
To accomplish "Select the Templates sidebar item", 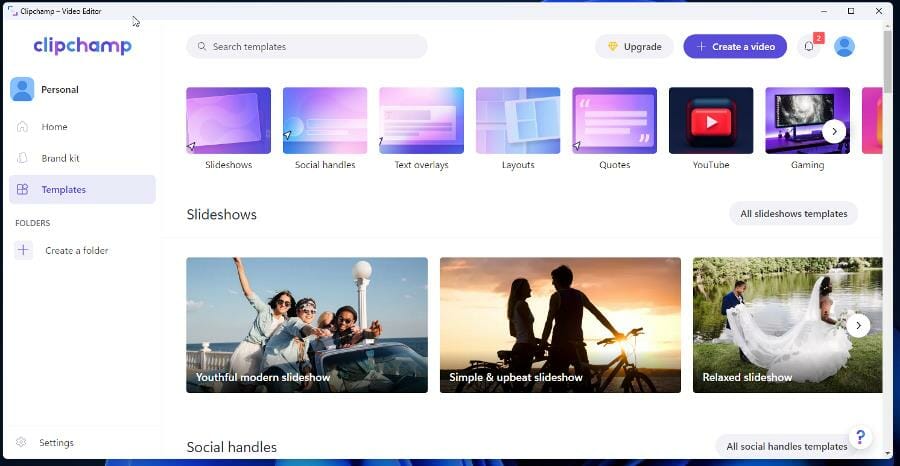I will tap(82, 189).
